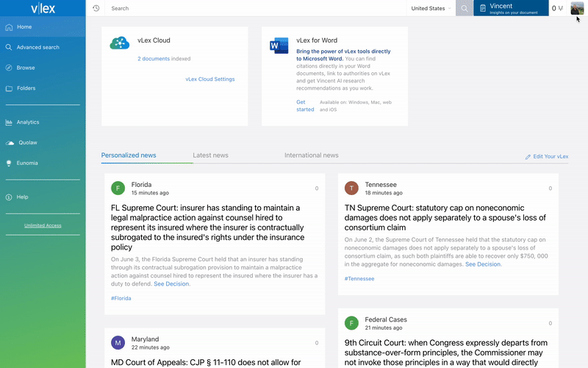Click the Florida F avatar
The image size is (588, 368).
(x=118, y=188)
